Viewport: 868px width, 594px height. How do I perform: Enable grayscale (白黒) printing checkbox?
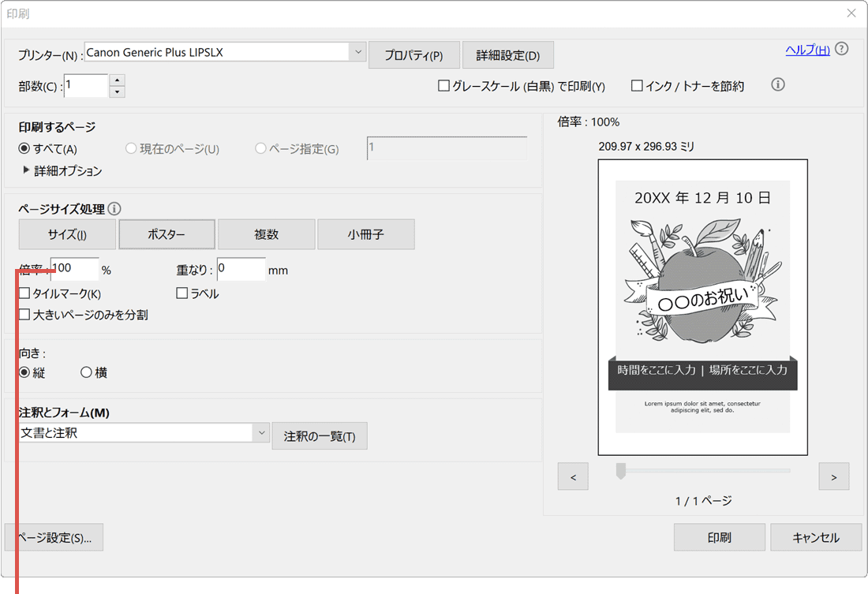[443, 87]
